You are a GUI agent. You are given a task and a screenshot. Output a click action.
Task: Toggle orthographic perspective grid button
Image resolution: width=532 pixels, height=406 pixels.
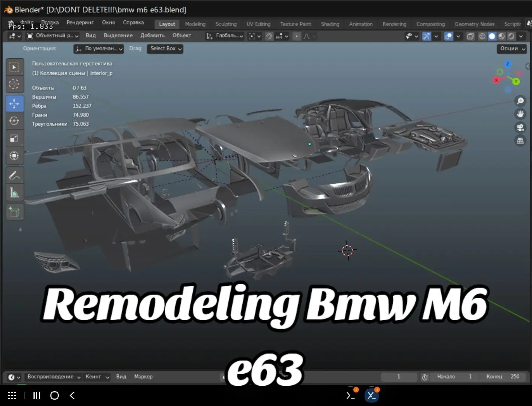click(x=520, y=141)
